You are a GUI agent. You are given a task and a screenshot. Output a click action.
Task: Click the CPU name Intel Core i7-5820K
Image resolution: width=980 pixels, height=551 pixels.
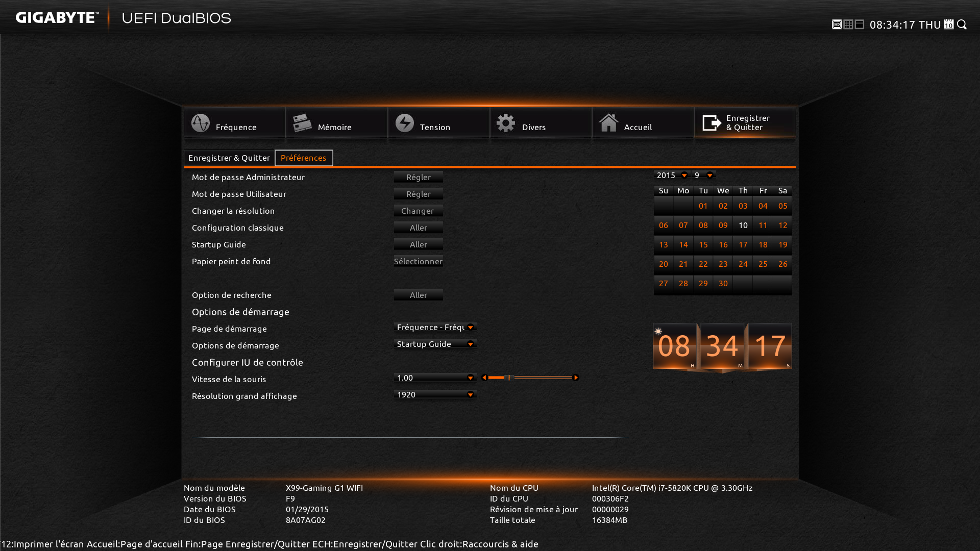pyautogui.click(x=672, y=488)
